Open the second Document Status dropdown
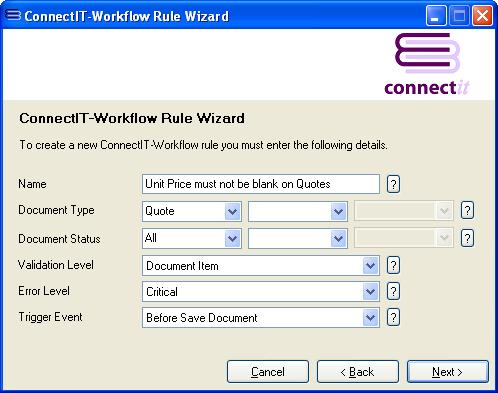498x393 pixels. (x=338, y=238)
